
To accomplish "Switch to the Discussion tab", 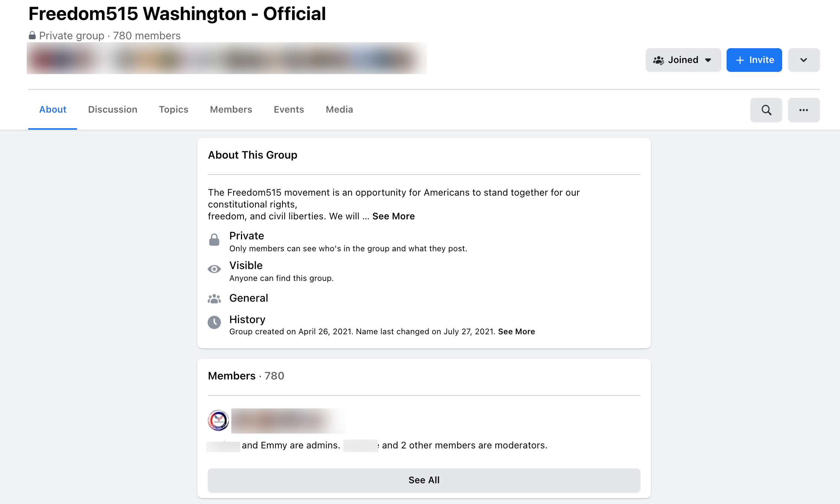I will 113,110.
